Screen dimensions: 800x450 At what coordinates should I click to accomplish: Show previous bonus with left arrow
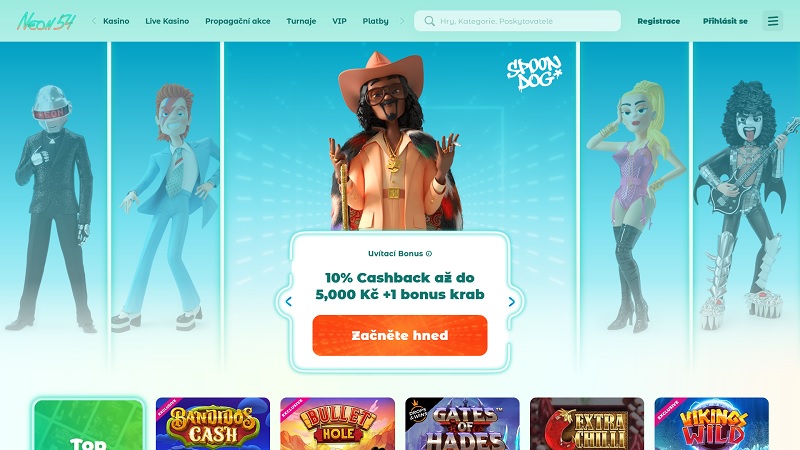tap(289, 302)
